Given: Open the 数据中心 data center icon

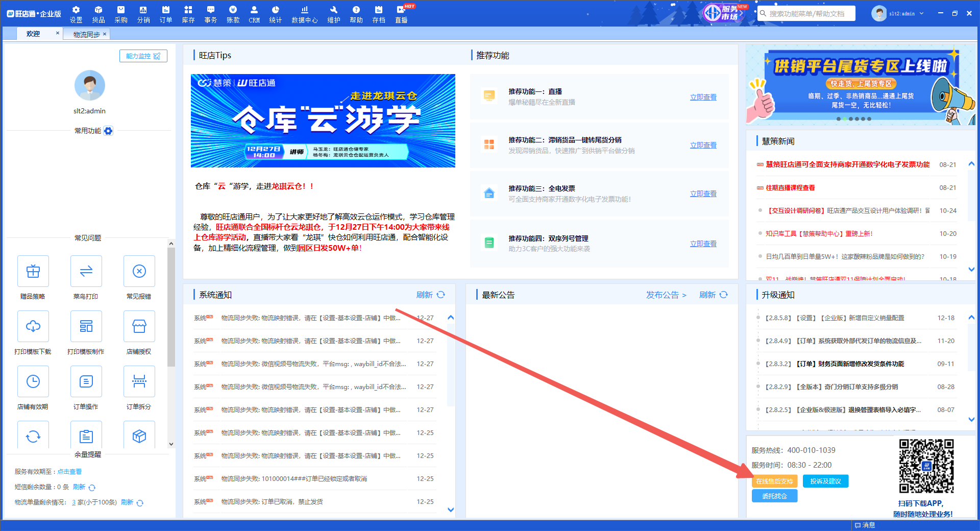Looking at the screenshot, I should tap(305, 14).
